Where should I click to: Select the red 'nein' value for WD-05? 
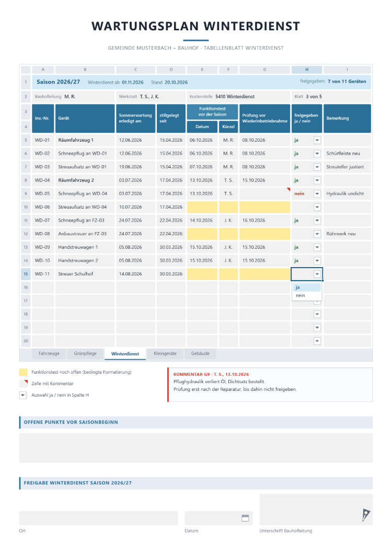pos(299,193)
